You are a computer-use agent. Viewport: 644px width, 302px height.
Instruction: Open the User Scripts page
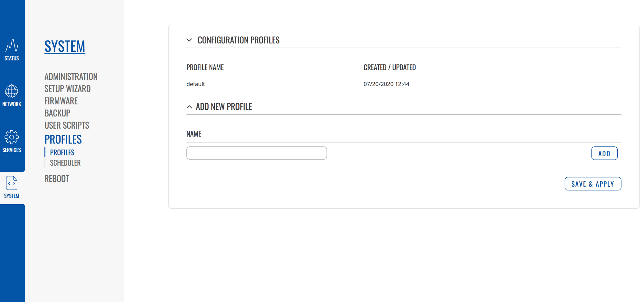pos(67,125)
